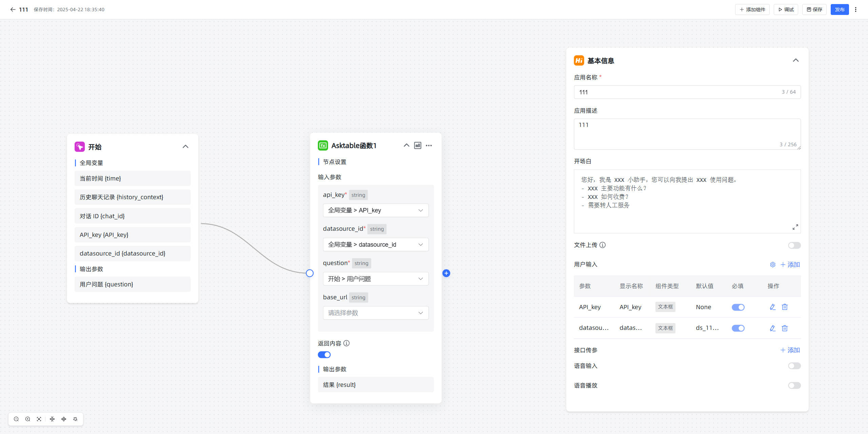Click the zoom in canvas icon

[x=28, y=419]
